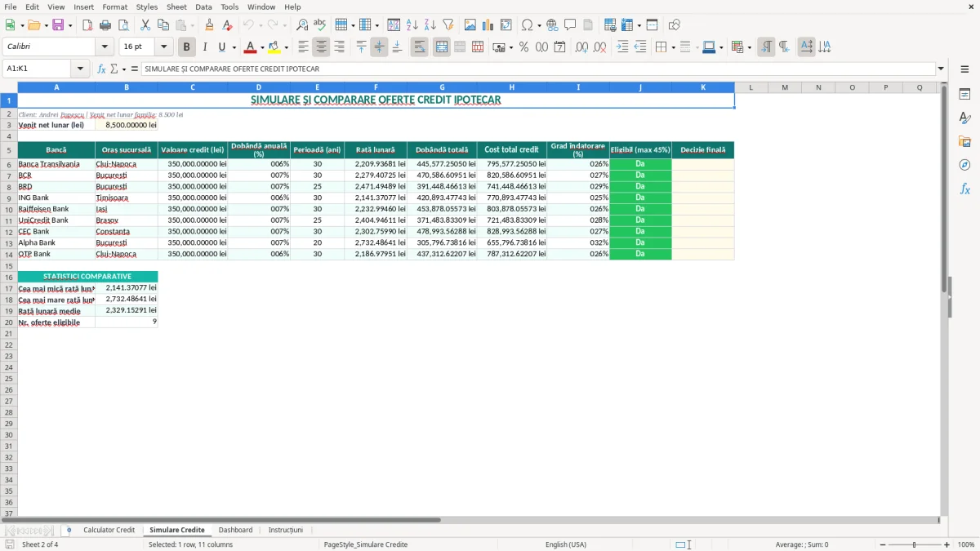Toggle Wrap Text
This screenshot has width=980, height=551.
click(420, 47)
